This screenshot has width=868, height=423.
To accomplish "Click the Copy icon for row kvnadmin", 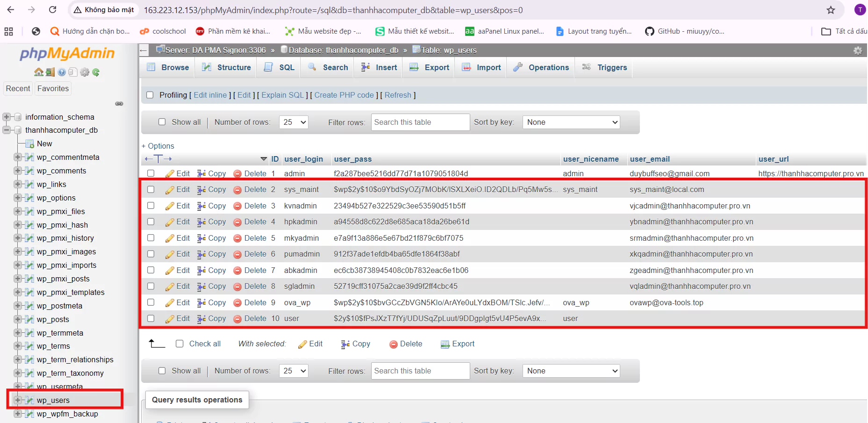I will point(201,206).
